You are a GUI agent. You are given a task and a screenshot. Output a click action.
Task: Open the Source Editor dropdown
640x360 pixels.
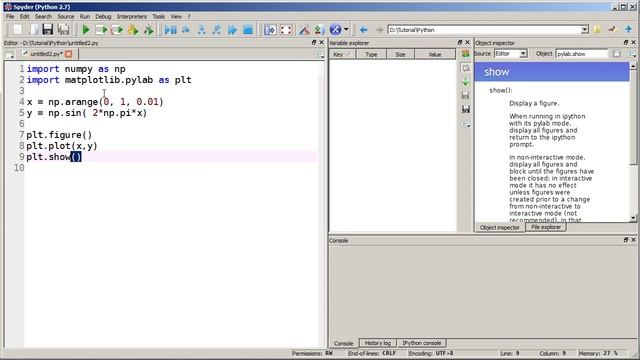point(511,53)
